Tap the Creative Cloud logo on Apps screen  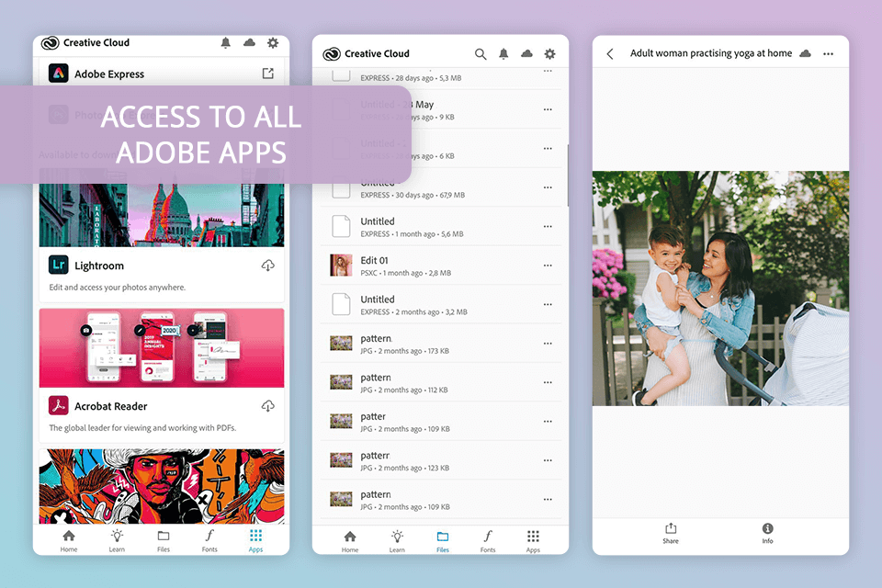tap(51, 43)
